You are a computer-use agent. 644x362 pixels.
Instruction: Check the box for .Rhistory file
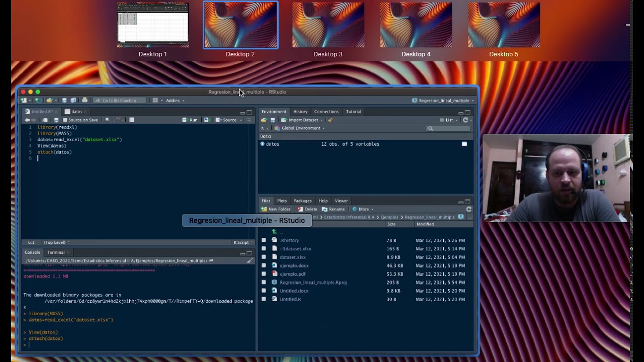click(x=264, y=240)
